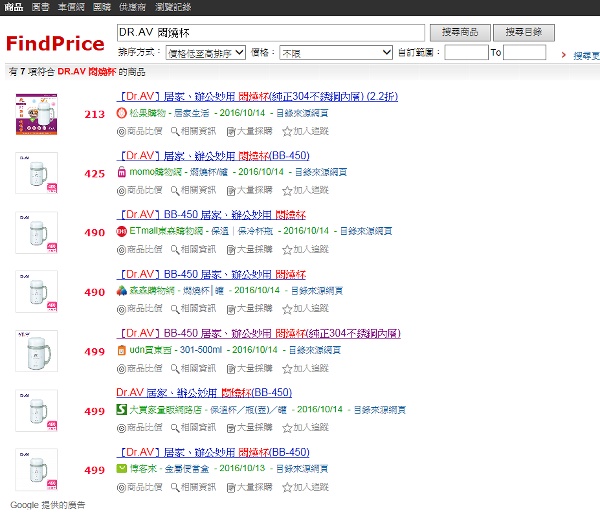This screenshot has height=513, width=600.
Task: Add the 425 momo item to tracking
Action: click(x=305, y=190)
